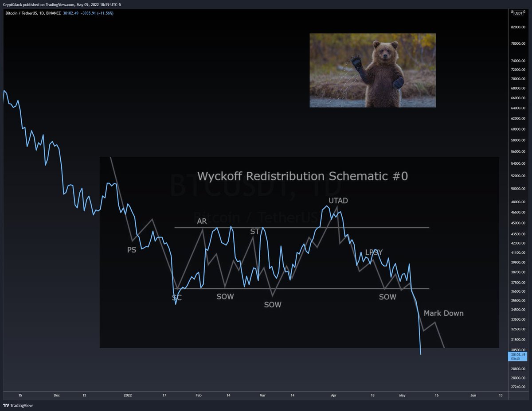Click the 2022 label on time axis
This screenshot has height=411, width=532.
[128, 395]
